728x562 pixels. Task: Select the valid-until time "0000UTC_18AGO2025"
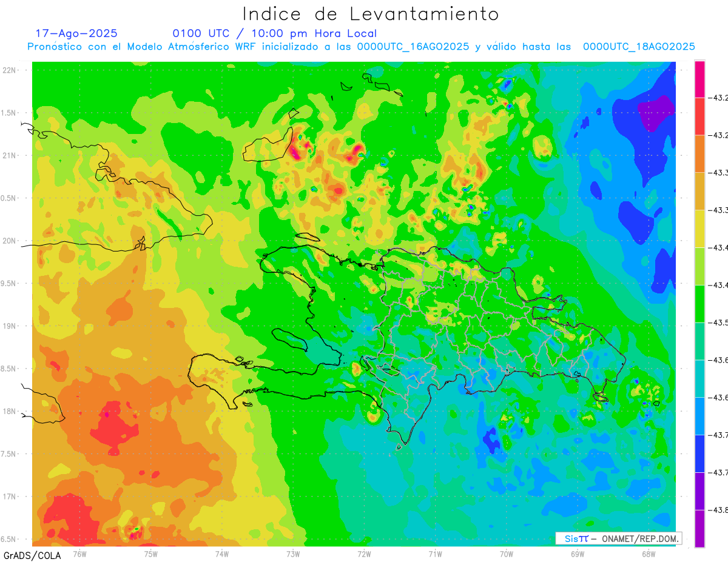tap(639, 47)
